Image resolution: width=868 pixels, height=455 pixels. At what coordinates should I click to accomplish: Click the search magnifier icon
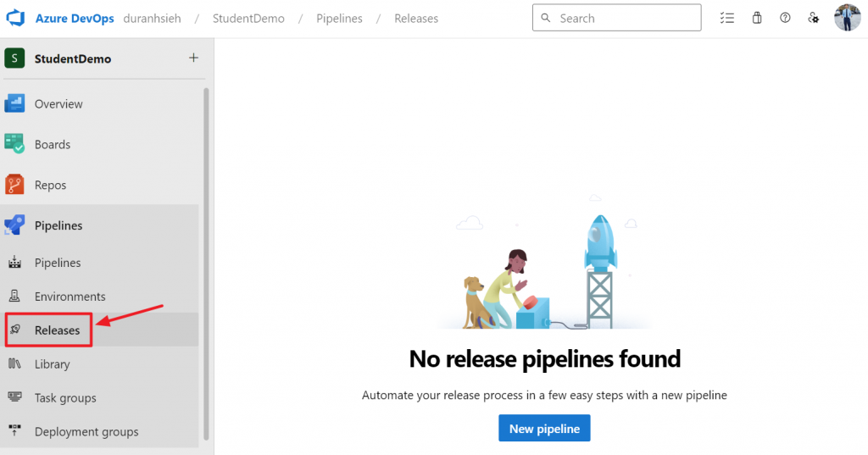(545, 18)
